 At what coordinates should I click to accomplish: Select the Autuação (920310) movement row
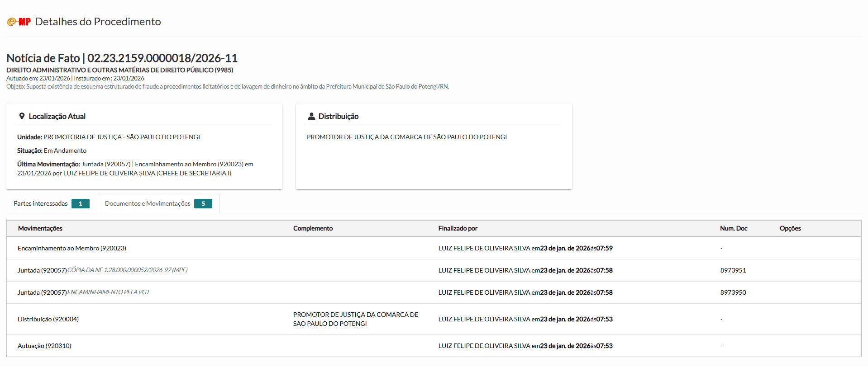point(44,346)
